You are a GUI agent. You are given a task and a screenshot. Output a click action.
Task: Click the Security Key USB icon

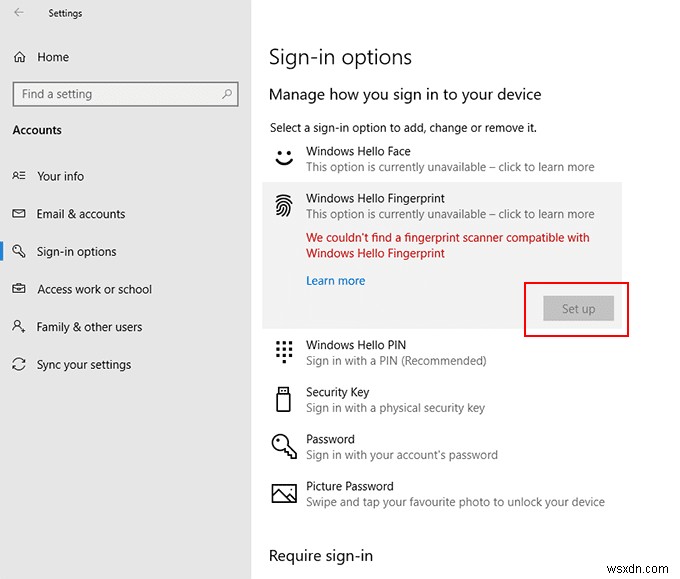tap(283, 399)
